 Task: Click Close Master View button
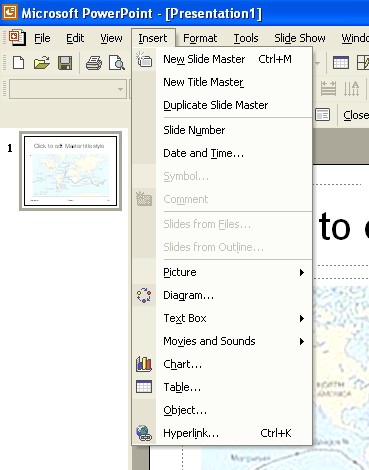pos(356,115)
